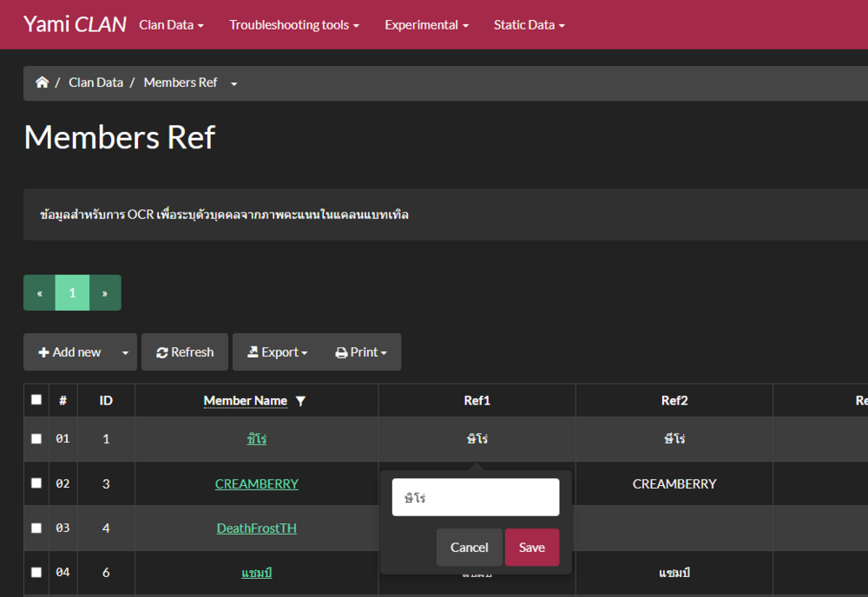
Task: Open the Print menu
Action: pyautogui.click(x=361, y=352)
